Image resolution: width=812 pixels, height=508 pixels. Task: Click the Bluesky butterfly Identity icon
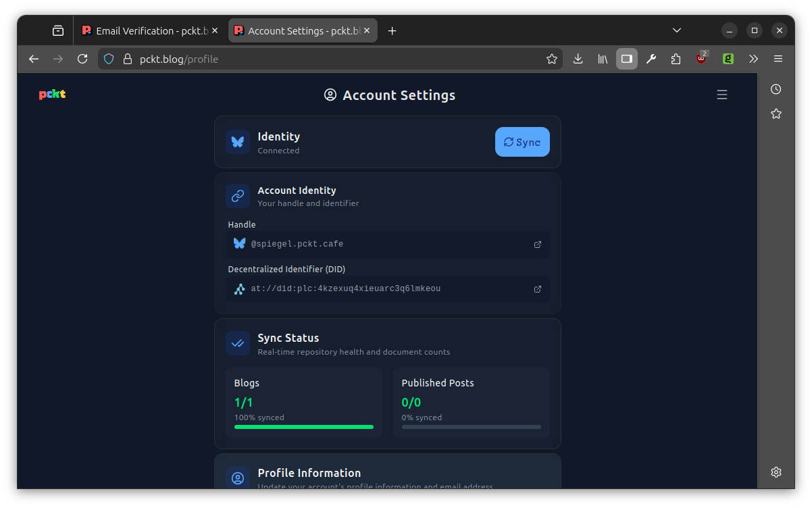coord(237,141)
